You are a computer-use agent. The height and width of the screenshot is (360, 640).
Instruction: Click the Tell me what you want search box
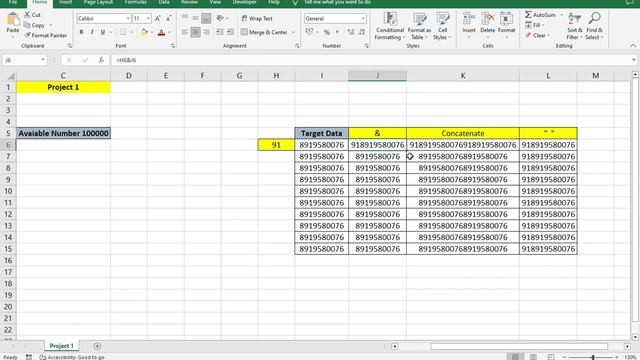point(337,2)
